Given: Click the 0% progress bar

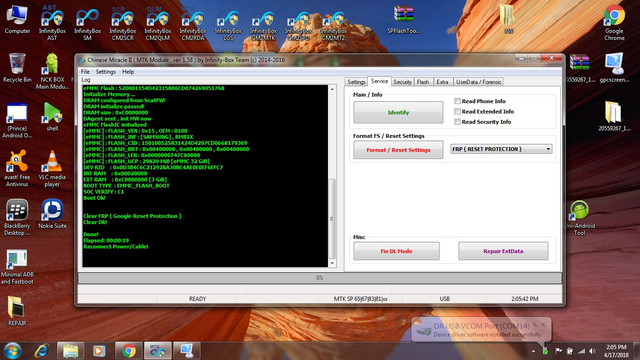Looking at the screenshot, I should 320,278.
